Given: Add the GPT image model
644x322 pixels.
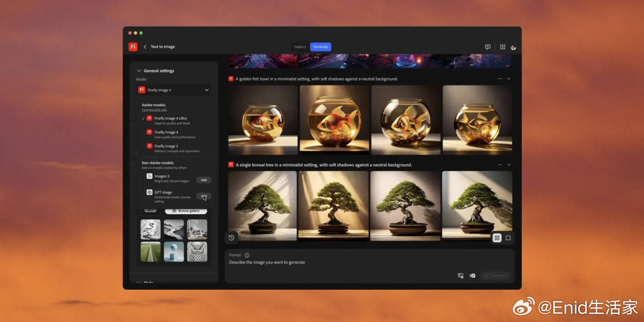Looking at the screenshot, I should coord(203,196).
